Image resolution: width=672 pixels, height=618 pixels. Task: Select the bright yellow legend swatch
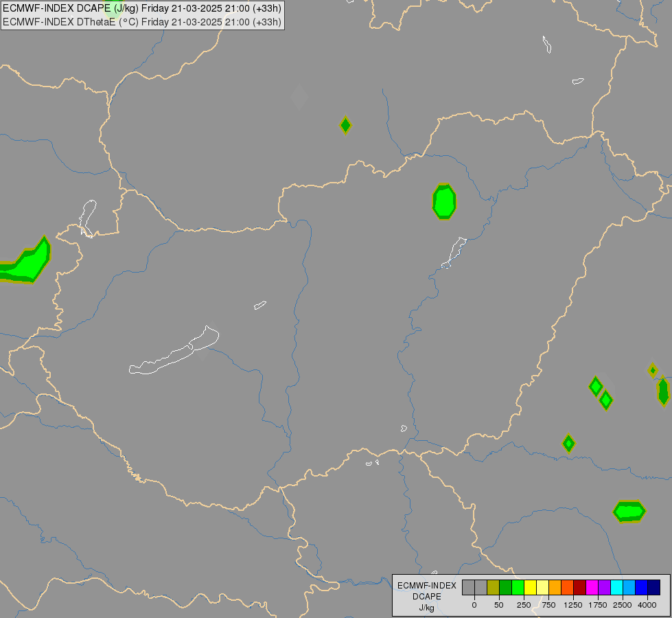click(x=531, y=588)
